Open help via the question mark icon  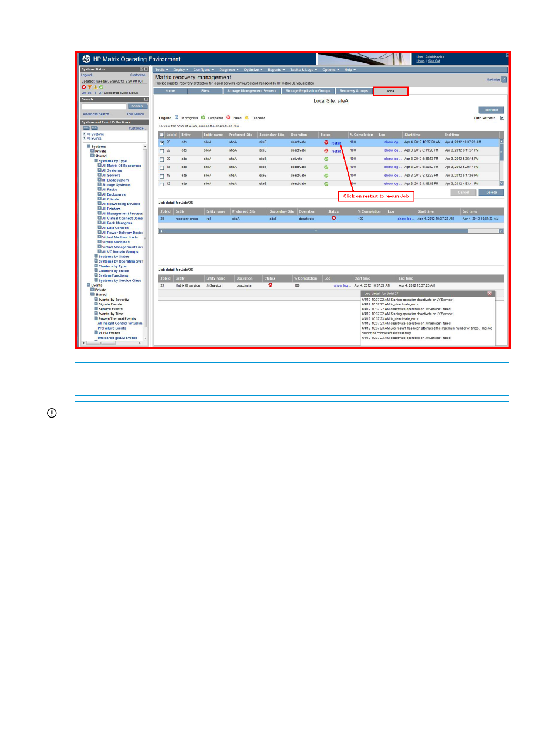pos(504,79)
